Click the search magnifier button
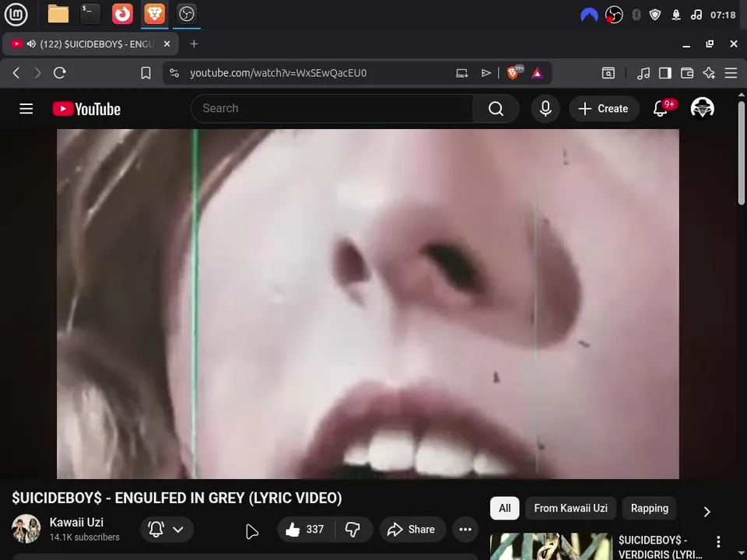The height and width of the screenshot is (560, 747). click(x=496, y=109)
